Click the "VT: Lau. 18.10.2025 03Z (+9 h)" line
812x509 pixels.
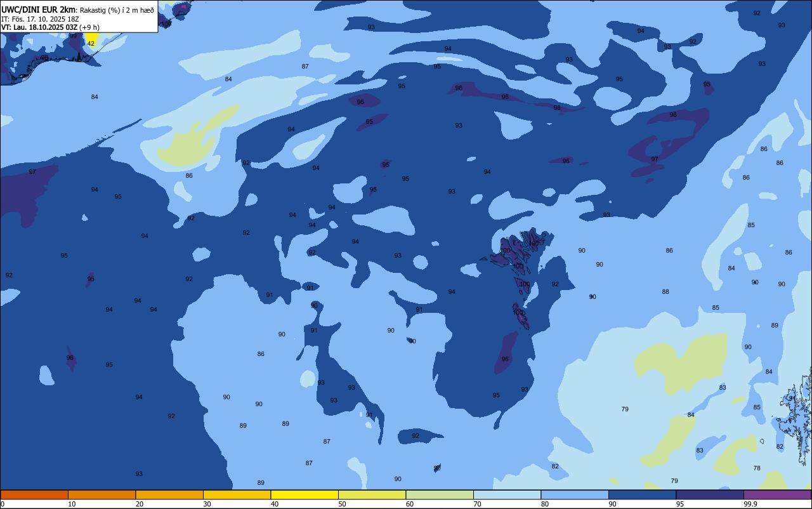[50, 27]
